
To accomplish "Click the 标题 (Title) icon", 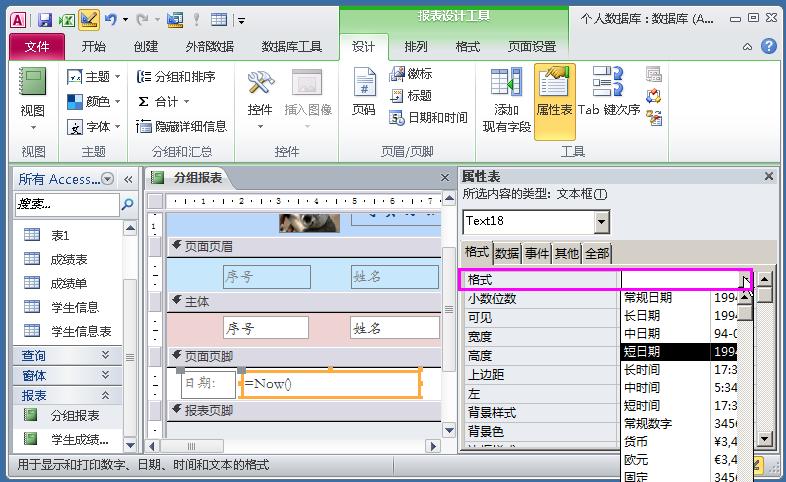I will click(x=397, y=95).
